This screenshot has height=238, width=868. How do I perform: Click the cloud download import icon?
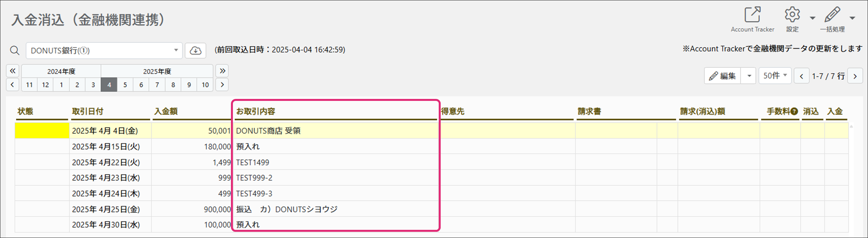(x=195, y=51)
